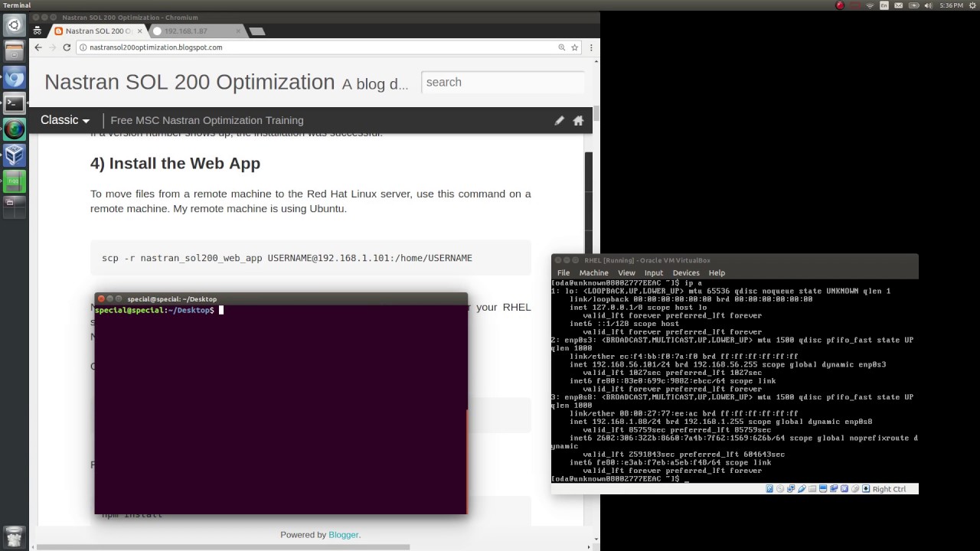Open the Input menu in VirtualBox
Image resolution: width=980 pixels, height=551 pixels.
tap(654, 272)
